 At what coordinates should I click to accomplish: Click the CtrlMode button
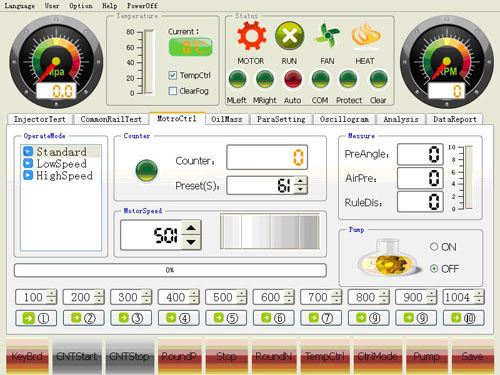377,356
